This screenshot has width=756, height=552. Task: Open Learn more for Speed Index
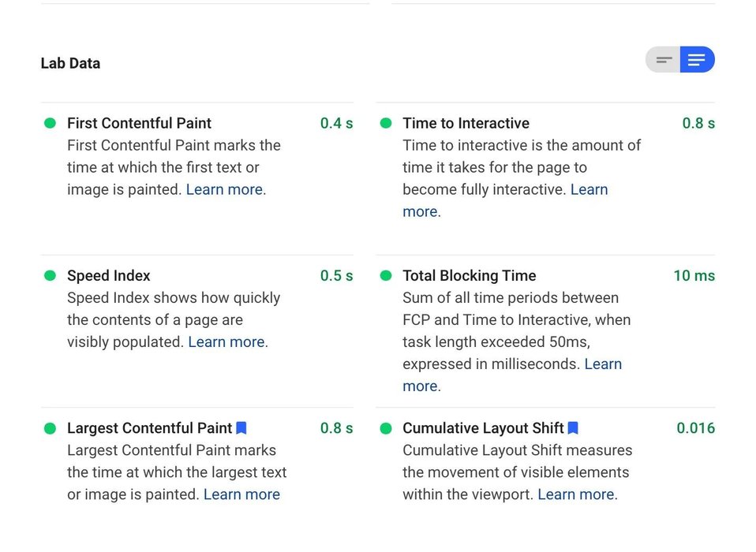(x=226, y=341)
